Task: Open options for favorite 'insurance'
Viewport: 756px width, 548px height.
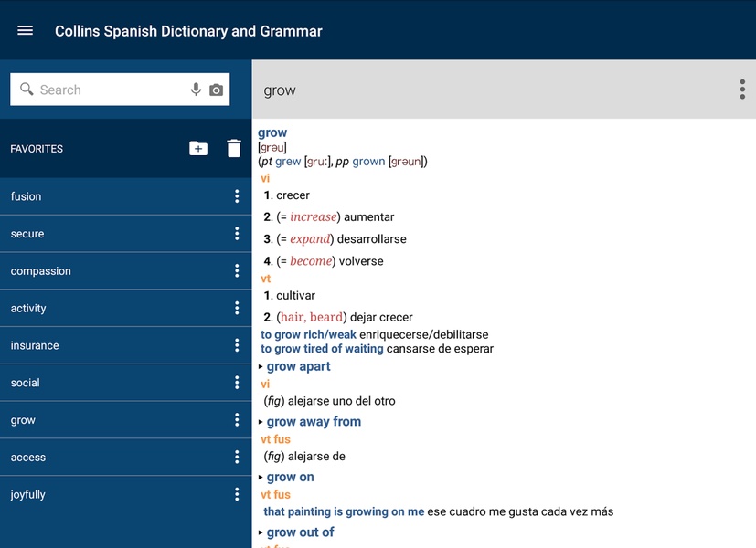Action: click(x=237, y=345)
